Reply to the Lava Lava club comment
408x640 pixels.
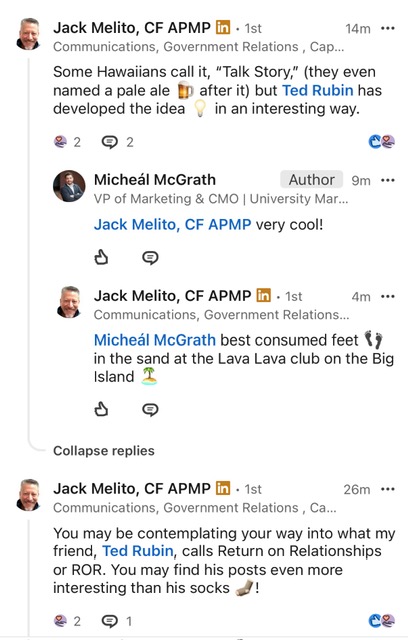[x=150, y=409]
